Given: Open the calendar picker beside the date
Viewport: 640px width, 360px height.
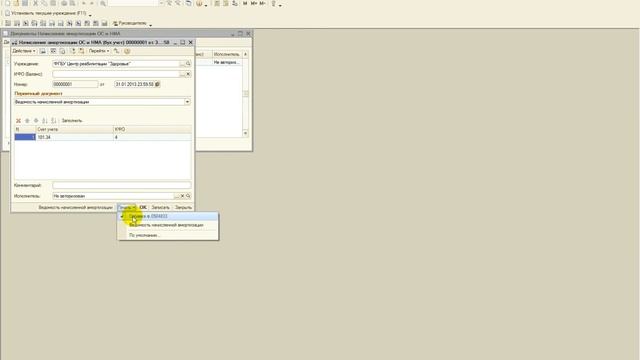Looking at the screenshot, I should 158,84.
